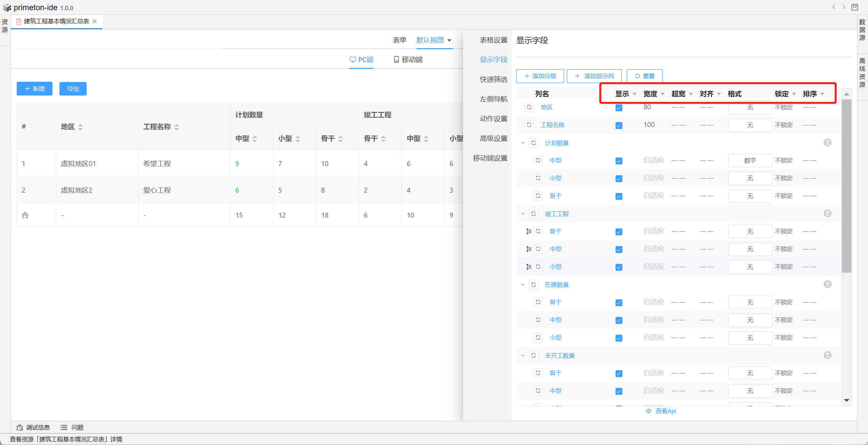
Task: Open 快速筛选 settings menu item
Action: (x=493, y=79)
